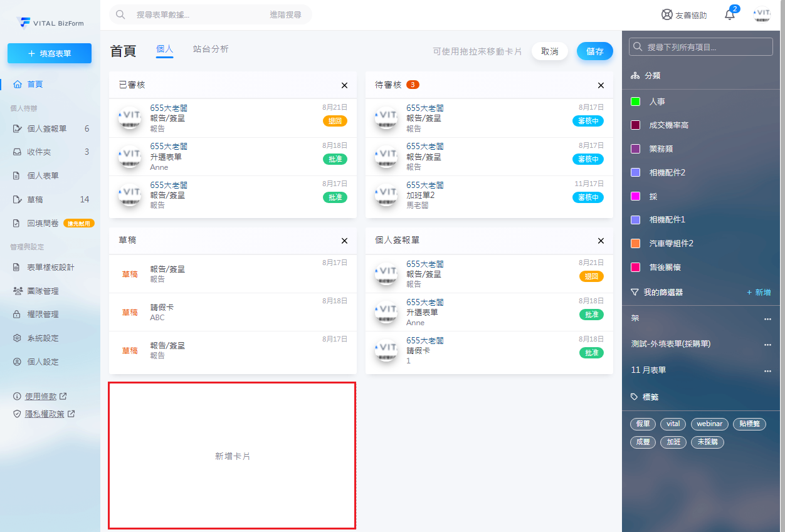Remove the 待審核 card with X
785x532 pixels.
[x=601, y=85]
